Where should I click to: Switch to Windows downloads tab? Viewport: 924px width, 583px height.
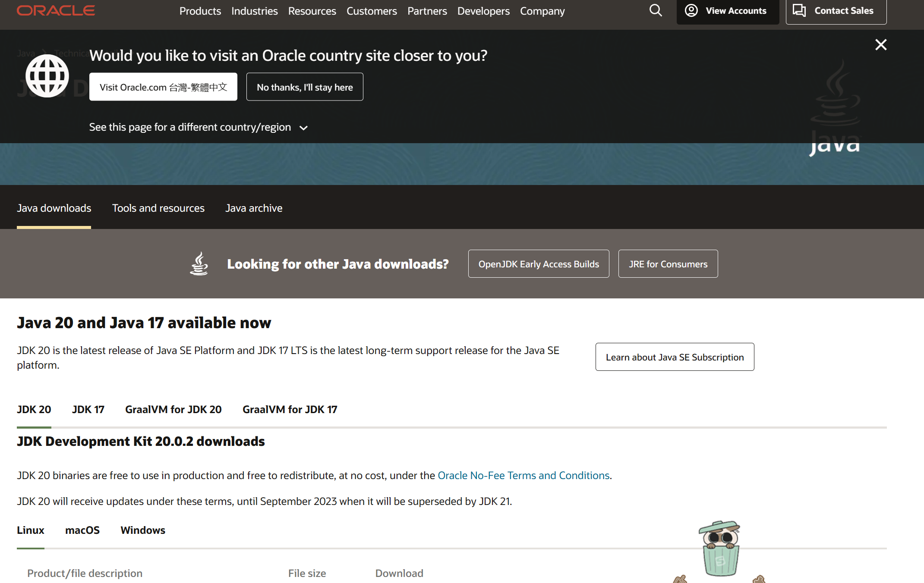pos(143,530)
